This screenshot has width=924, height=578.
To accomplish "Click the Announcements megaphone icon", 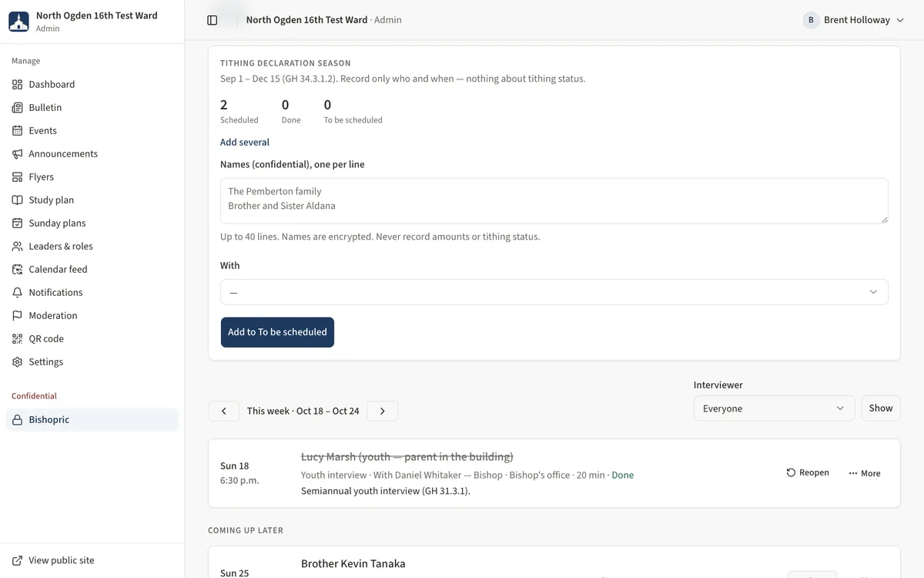I will pyautogui.click(x=17, y=154).
